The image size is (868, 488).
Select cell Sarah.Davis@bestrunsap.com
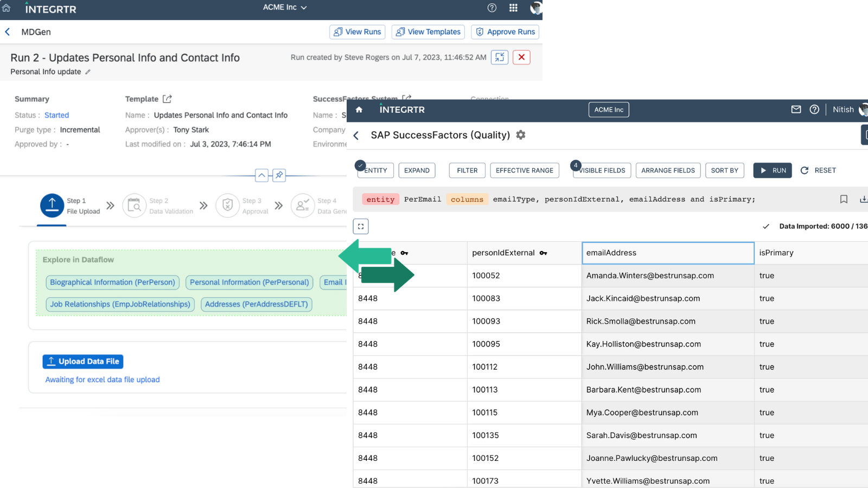pyautogui.click(x=668, y=435)
